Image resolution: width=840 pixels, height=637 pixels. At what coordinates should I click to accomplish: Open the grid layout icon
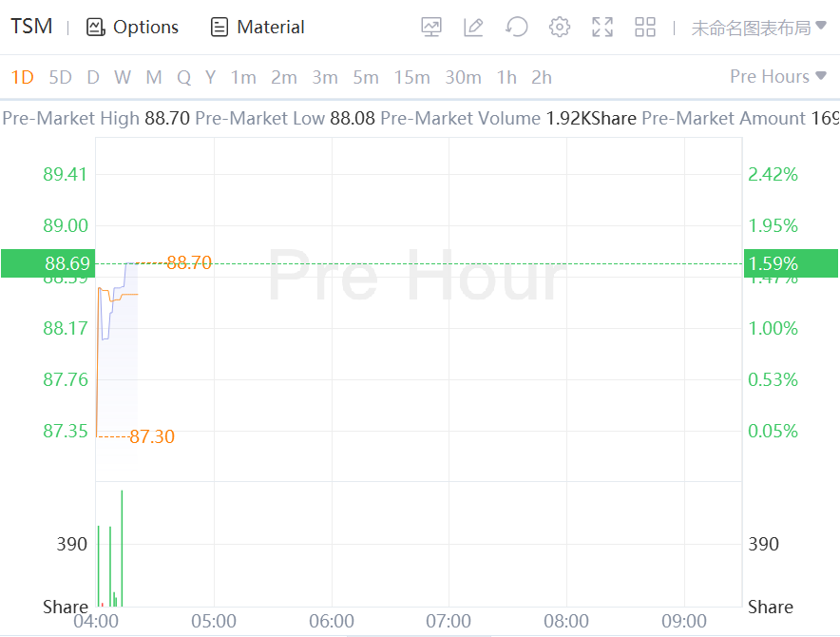click(x=645, y=28)
